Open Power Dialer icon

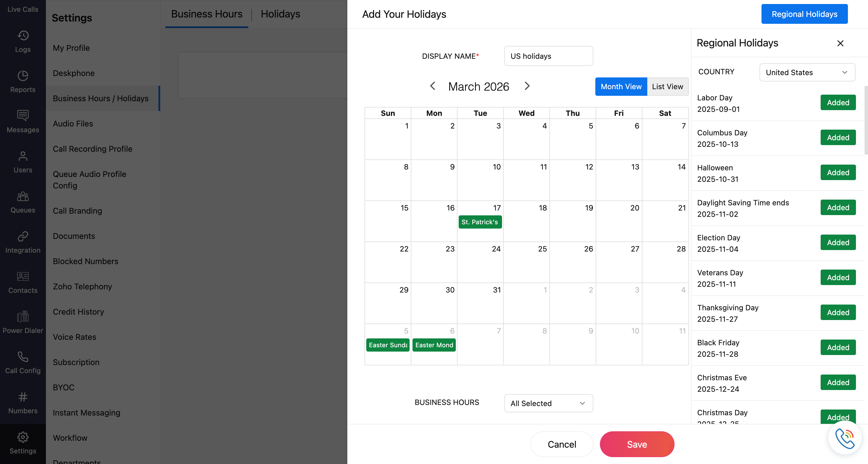coord(23,317)
